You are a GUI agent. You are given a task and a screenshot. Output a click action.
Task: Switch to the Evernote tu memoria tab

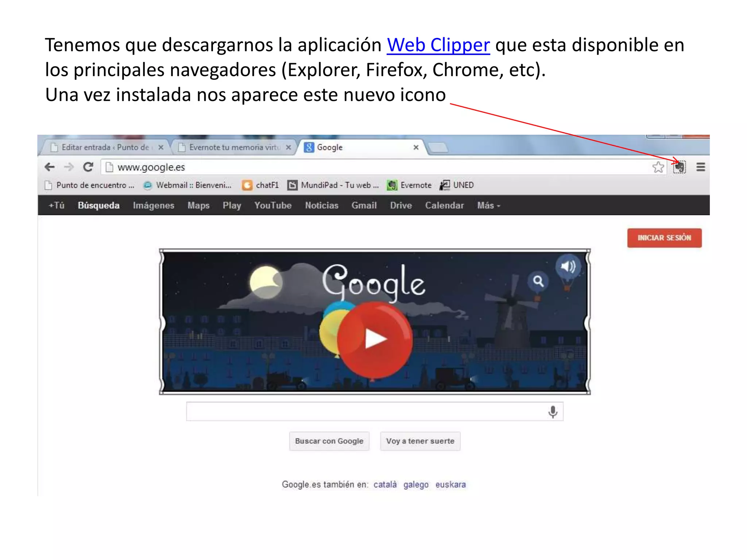click(x=233, y=147)
